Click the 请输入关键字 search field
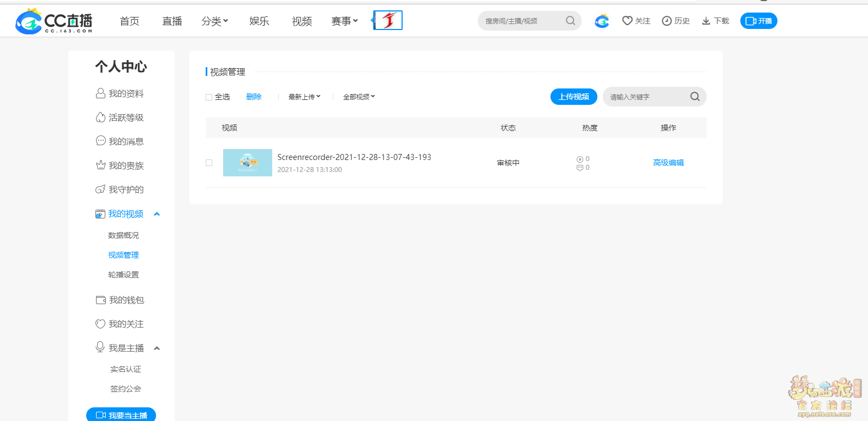Image resolution: width=868 pixels, height=421 pixels. [x=646, y=97]
